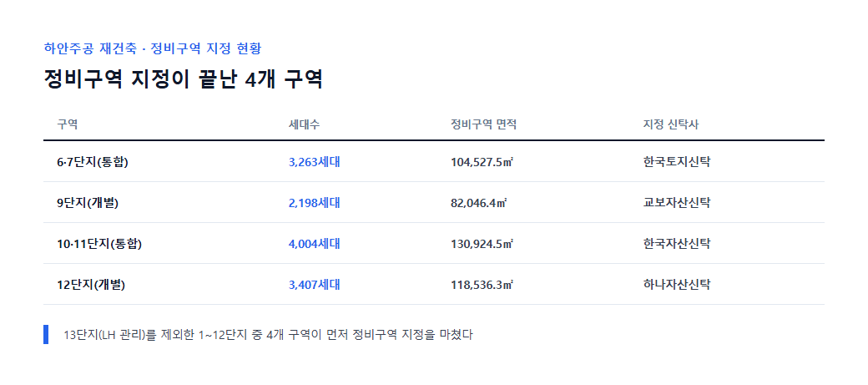Image resolution: width=868 pixels, height=385 pixels.
Task: Click the '4,004세대' value
Action: [x=315, y=244]
